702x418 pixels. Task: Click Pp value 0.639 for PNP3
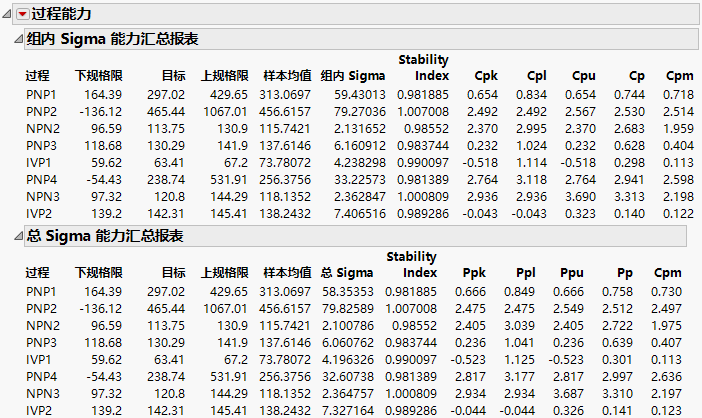[x=617, y=343]
